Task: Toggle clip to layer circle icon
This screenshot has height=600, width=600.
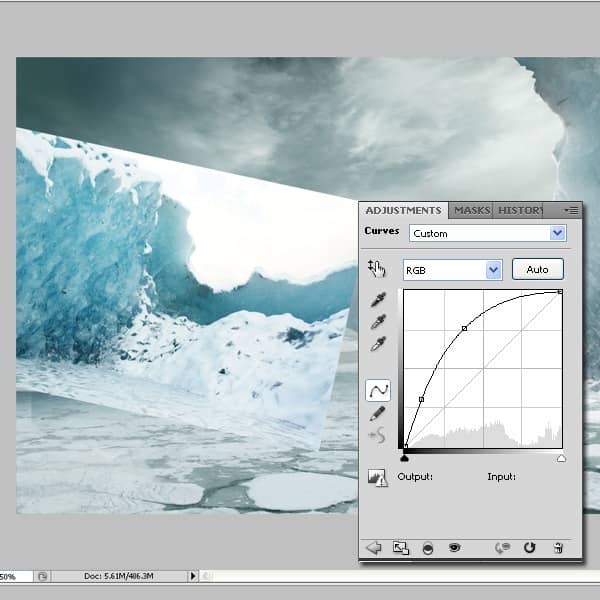Action: point(428,549)
